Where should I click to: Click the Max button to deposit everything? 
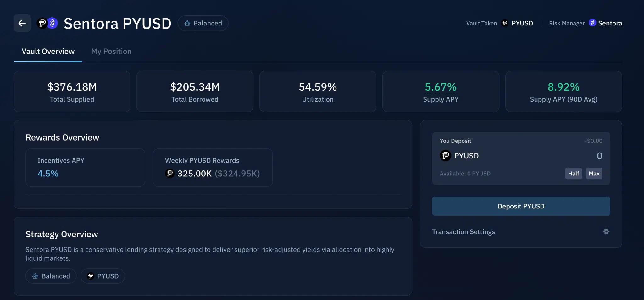[x=594, y=173]
